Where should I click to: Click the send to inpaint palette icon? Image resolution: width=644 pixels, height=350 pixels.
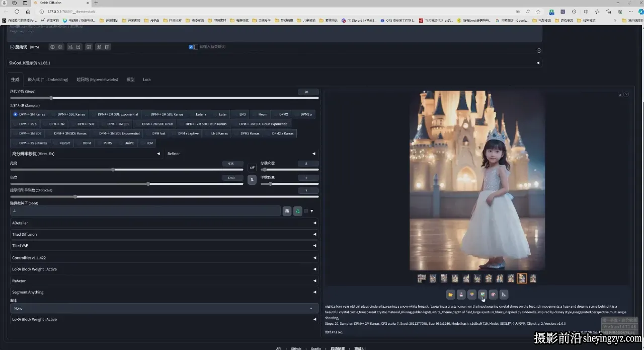pos(493,295)
